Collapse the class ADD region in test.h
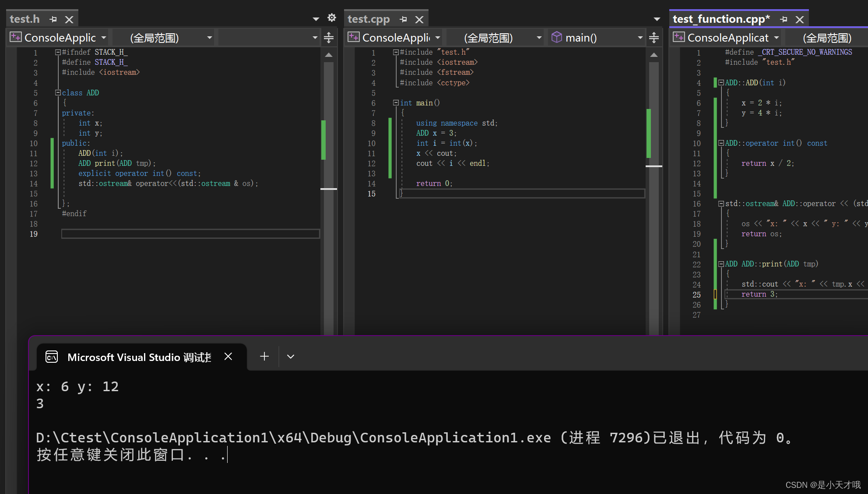868x494 pixels. [x=57, y=92]
